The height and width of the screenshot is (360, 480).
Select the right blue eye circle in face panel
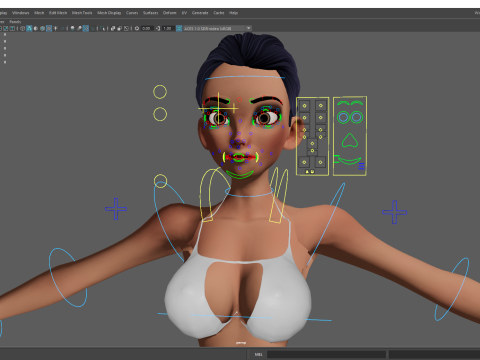[x=357, y=117]
